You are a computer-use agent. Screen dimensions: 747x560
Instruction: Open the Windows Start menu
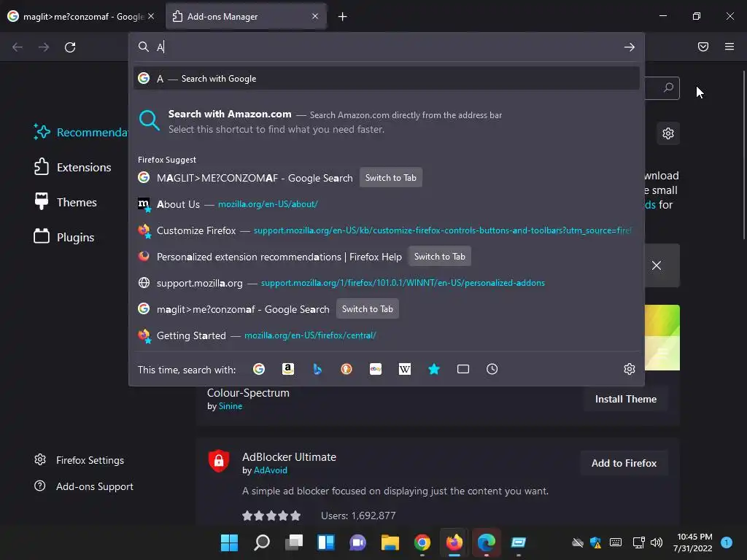point(229,542)
